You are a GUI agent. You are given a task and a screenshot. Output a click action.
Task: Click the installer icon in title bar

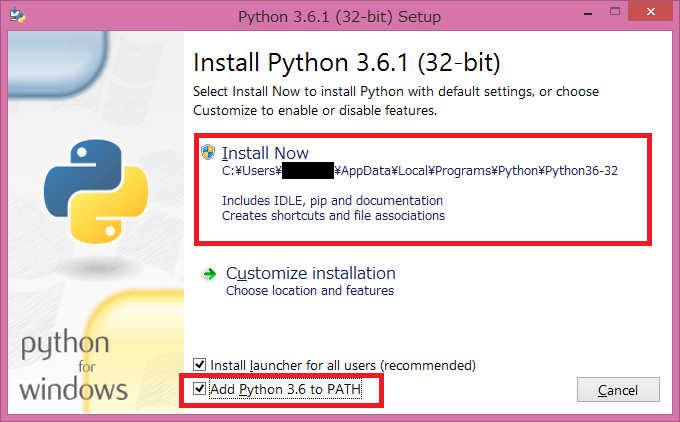click(17, 15)
